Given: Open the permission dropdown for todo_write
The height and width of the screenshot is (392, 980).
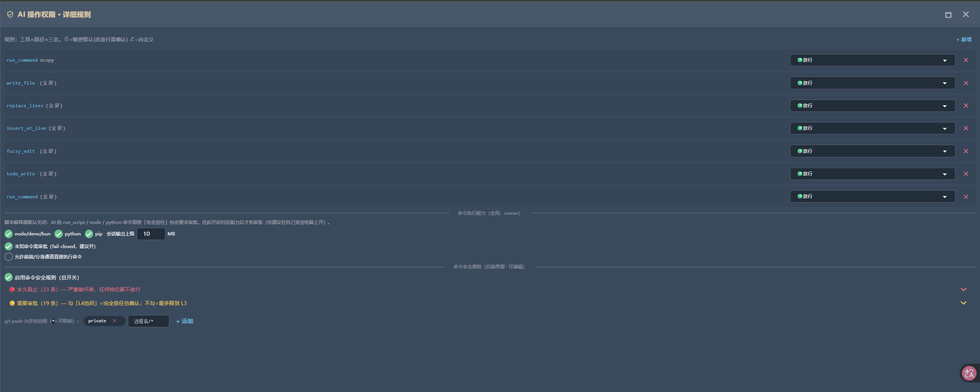Looking at the screenshot, I should 872,174.
